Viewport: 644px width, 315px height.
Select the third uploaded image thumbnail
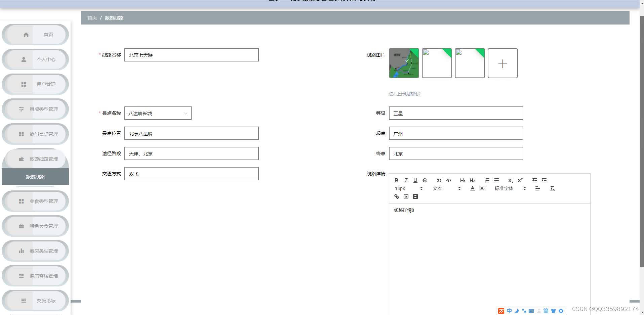pos(470,63)
